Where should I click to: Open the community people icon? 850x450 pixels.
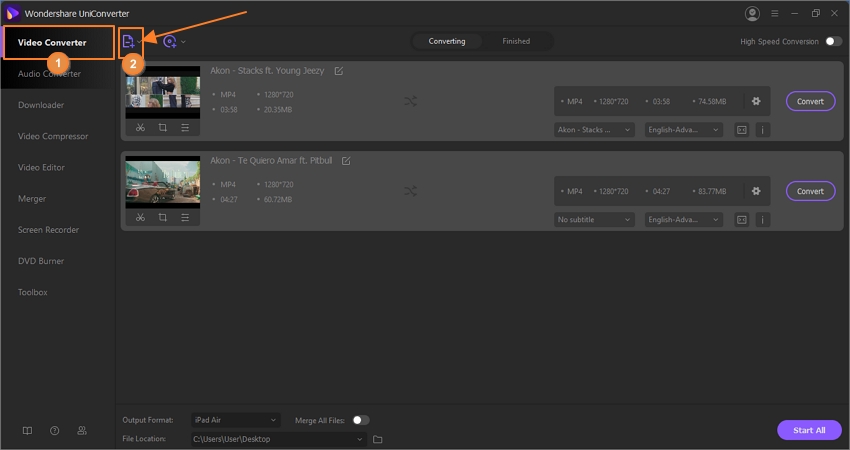(x=82, y=430)
